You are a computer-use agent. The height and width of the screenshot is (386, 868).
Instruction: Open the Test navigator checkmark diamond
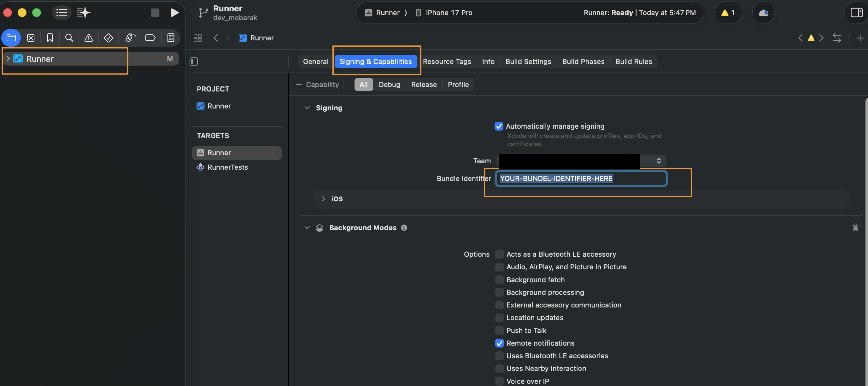[108, 38]
